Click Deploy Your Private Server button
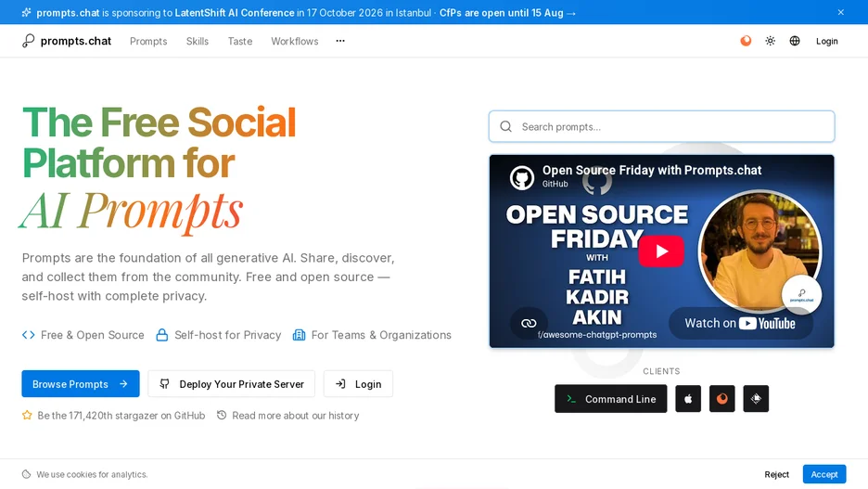868x489 pixels. pyautogui.click(x=232, y=384)
